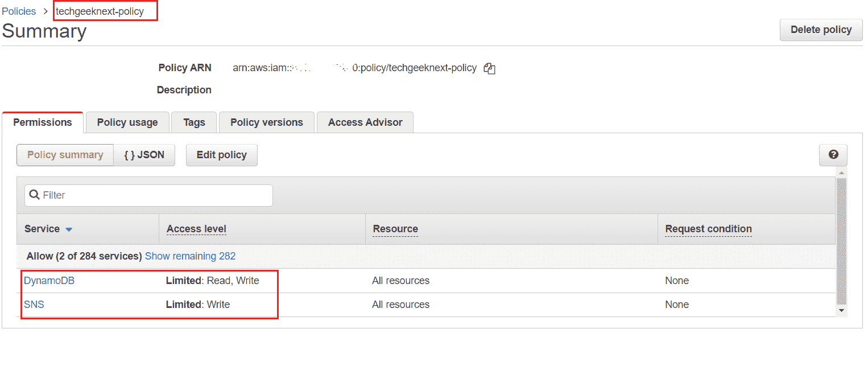Click the Edit policy button
The image size is (868, 370).
[221, 155]
